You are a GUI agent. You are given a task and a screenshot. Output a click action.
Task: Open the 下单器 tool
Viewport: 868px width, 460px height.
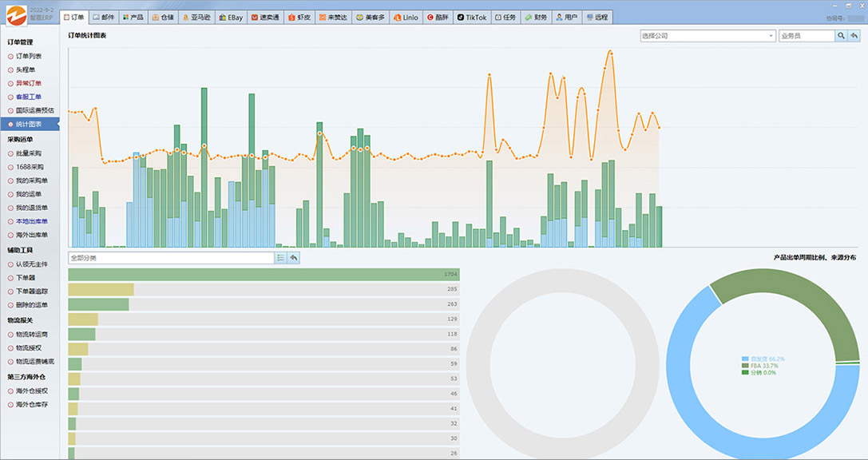coord(25,278)
